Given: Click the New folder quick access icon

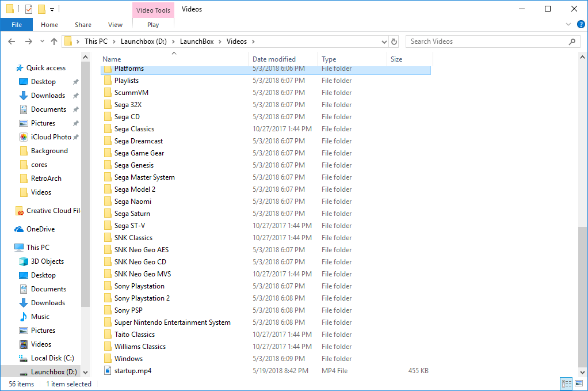Looking at the screenshot, I should pyautogui.click(x=41, y=9).
